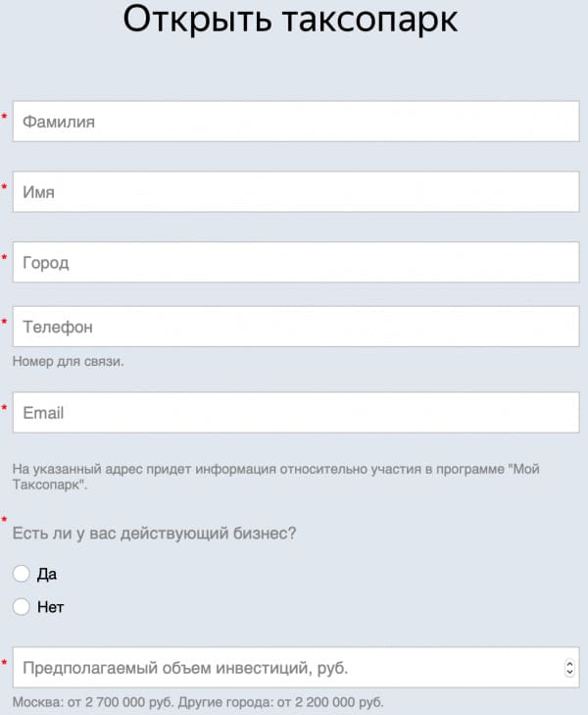Focus the Email input field
Viewport: 588px width, 715px height.
click(296, 412)
